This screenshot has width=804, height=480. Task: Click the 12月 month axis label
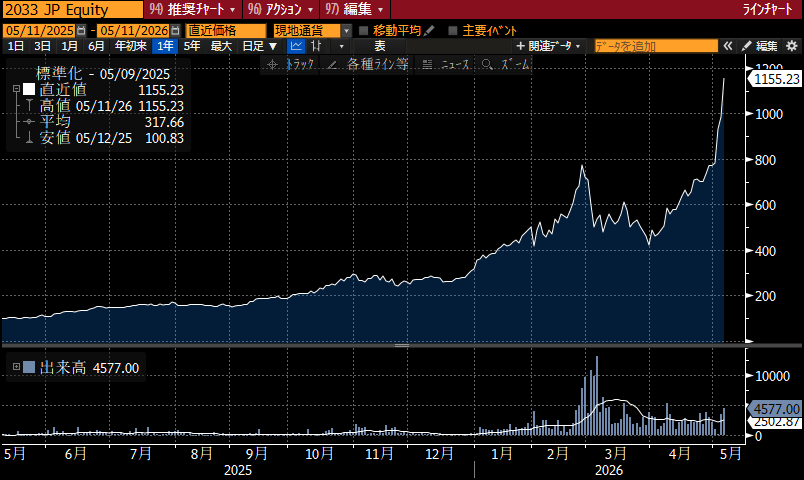tap(439, 453)
